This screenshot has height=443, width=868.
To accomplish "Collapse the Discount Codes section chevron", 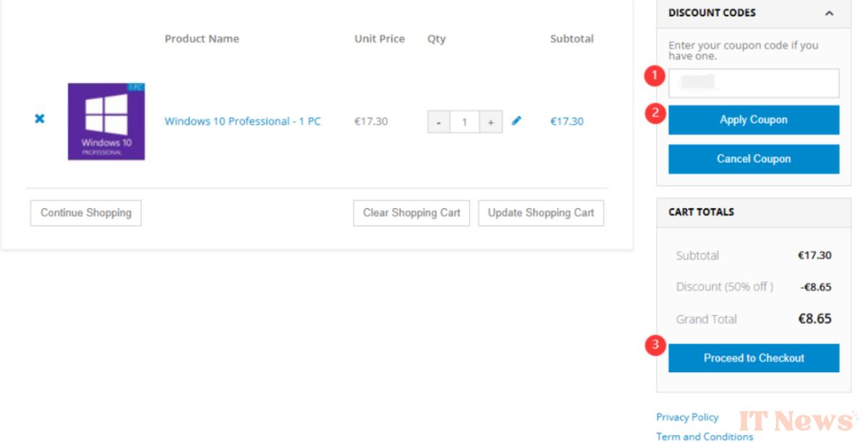I will [829, 13].
